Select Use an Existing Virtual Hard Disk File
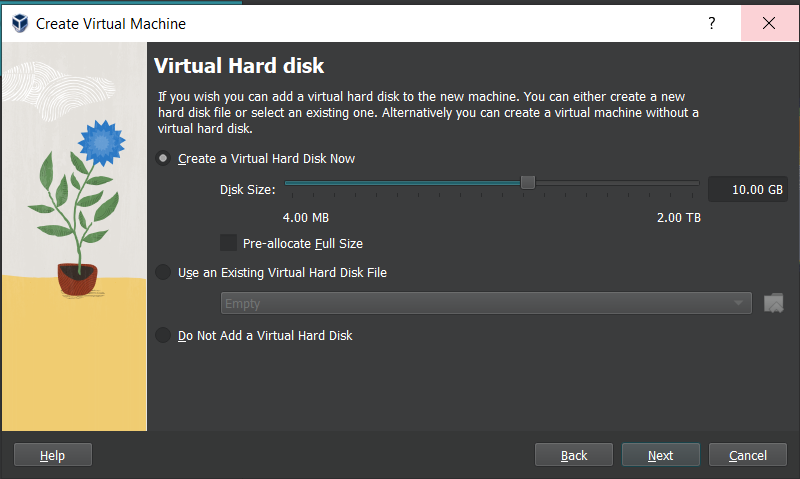This screenshot has height=479, width=800. coord(164,272)
